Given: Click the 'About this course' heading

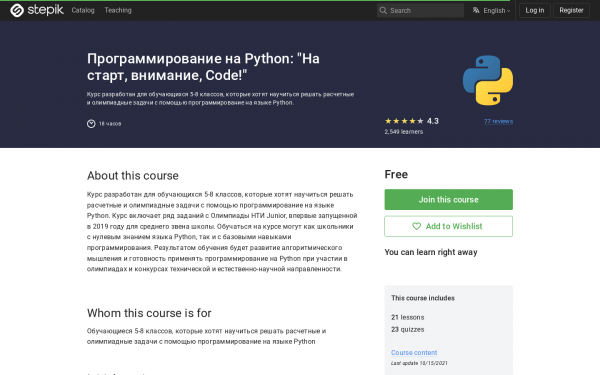Looking at the screenshot, I should [133, 176].
